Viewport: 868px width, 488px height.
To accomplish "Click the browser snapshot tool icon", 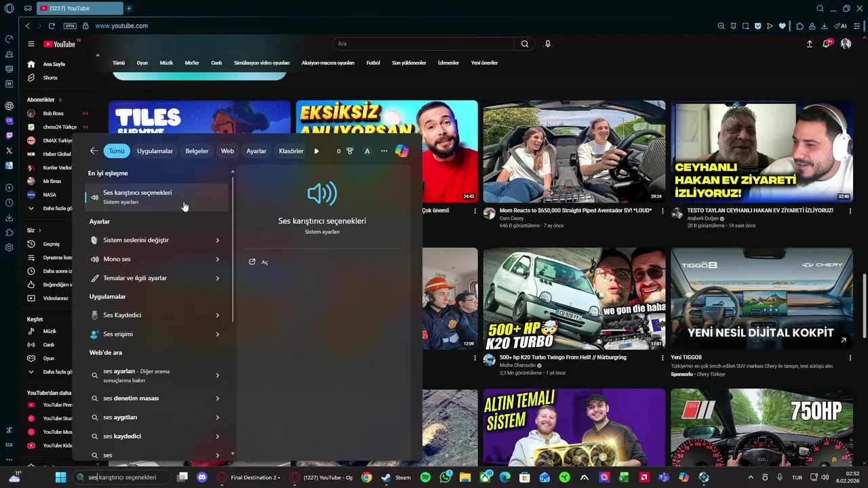I will pos(745,26).
